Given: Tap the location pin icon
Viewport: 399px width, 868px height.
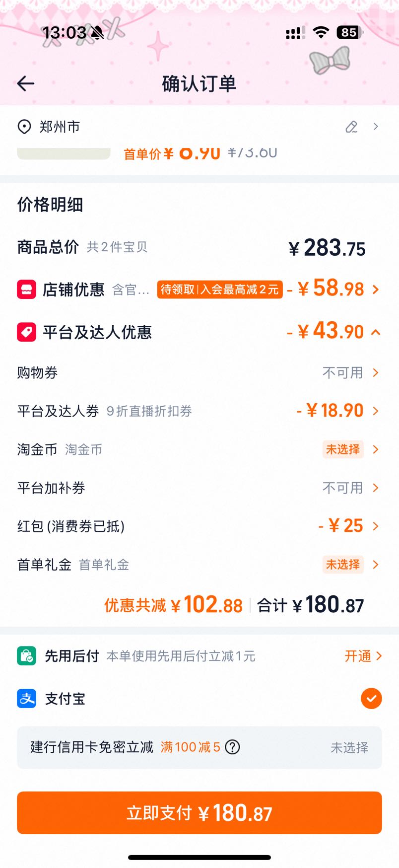Looking at the screenshot, I should pyautogui.click(x=24, y=127).
